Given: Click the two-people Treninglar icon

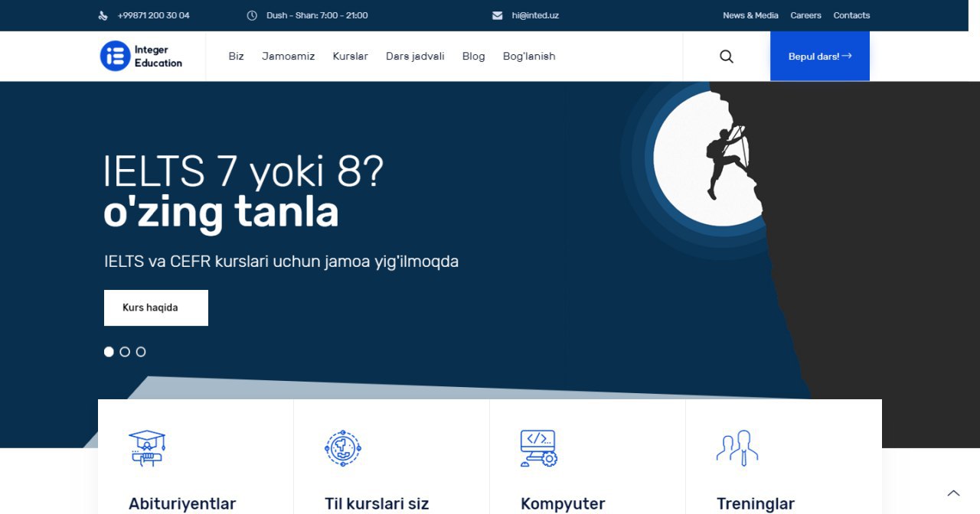Looking at the screenshot, I should [737, 448].
